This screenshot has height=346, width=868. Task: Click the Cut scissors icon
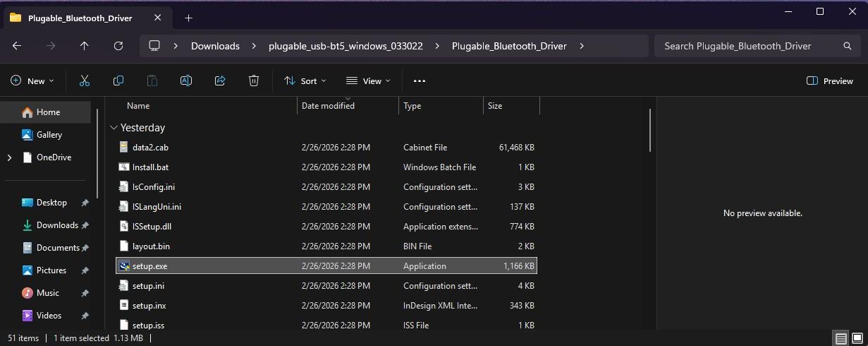(x=85, y=81)
